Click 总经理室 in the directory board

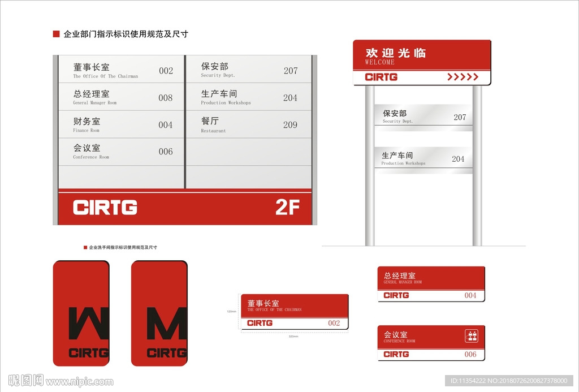[91, 94]
